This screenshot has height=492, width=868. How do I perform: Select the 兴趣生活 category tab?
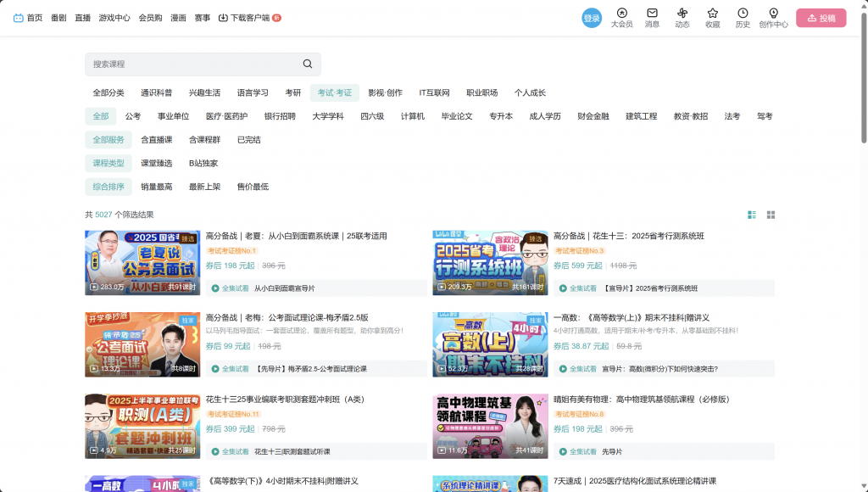coord(205,92)
